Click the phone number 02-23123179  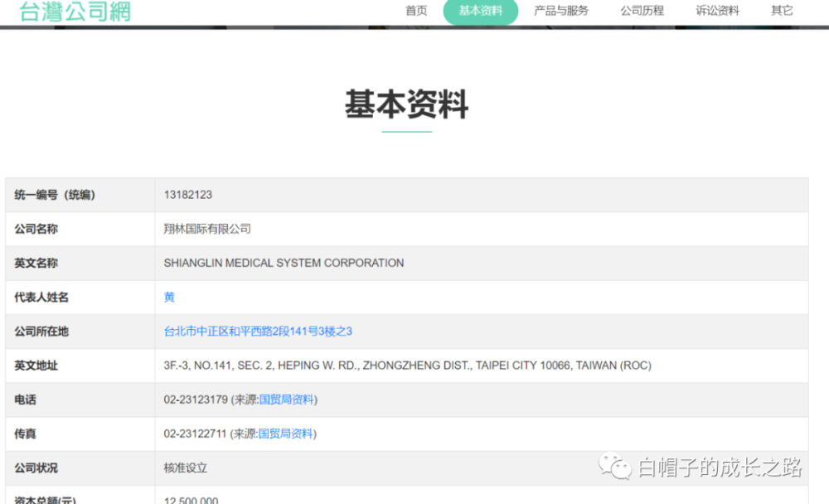click(196, 400)
